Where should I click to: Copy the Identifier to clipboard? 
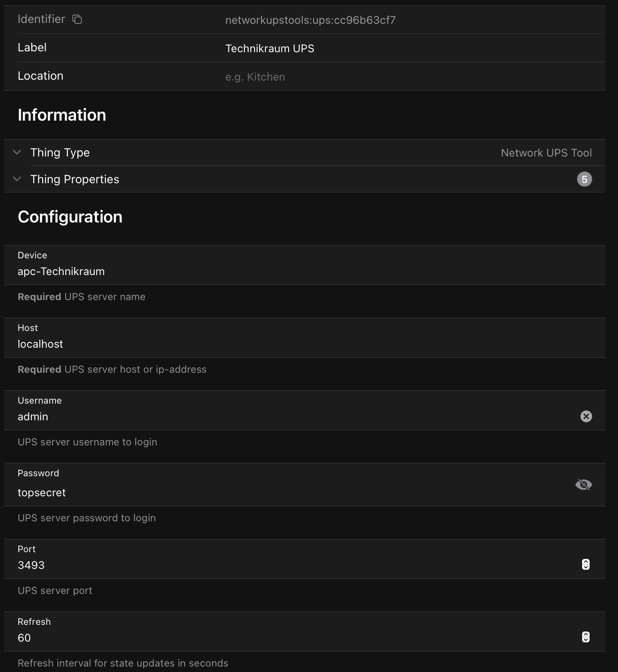(x=77, y=19)
